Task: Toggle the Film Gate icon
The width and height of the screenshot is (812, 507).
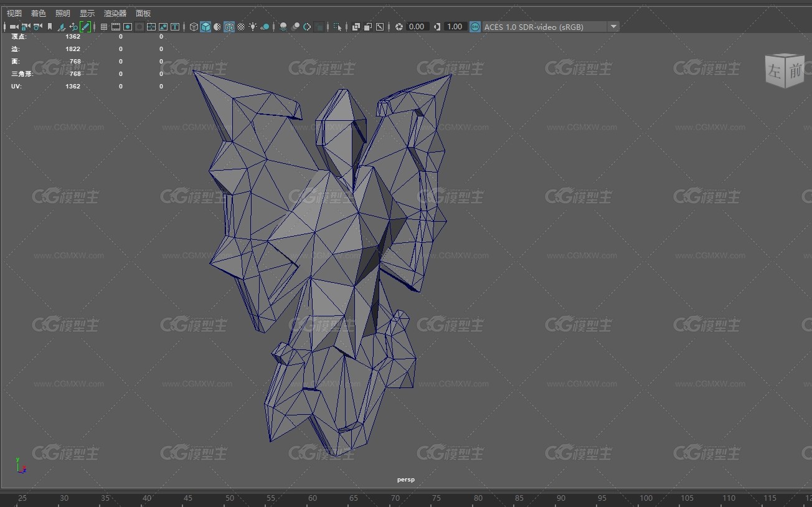Action: (x=116, y=27)
